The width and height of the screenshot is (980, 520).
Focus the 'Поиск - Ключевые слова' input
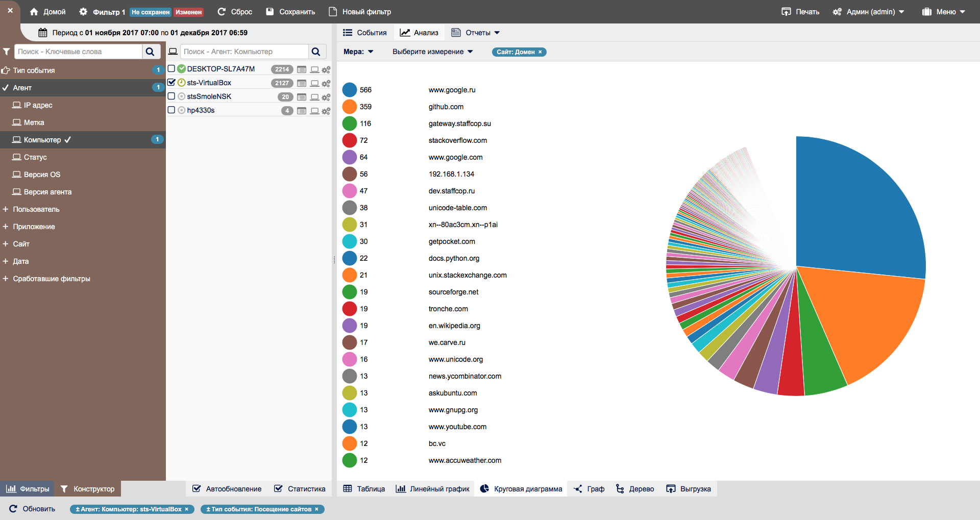click(x=78, y=52)
